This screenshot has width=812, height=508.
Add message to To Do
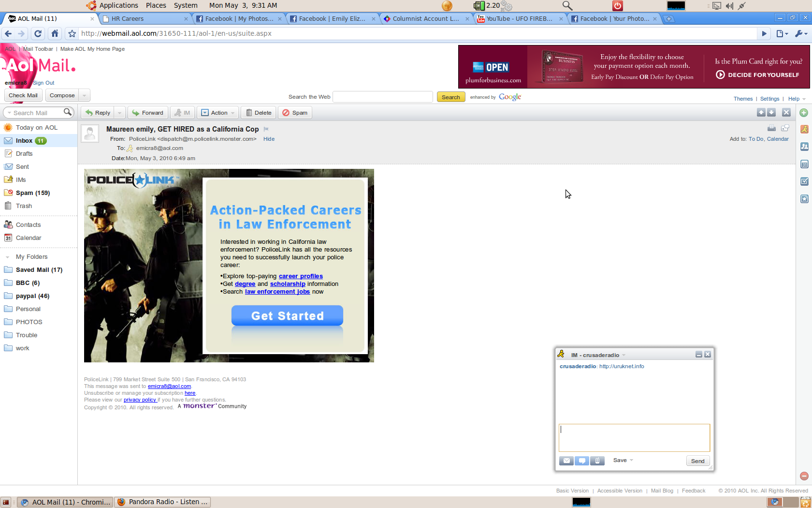point(756,139)
